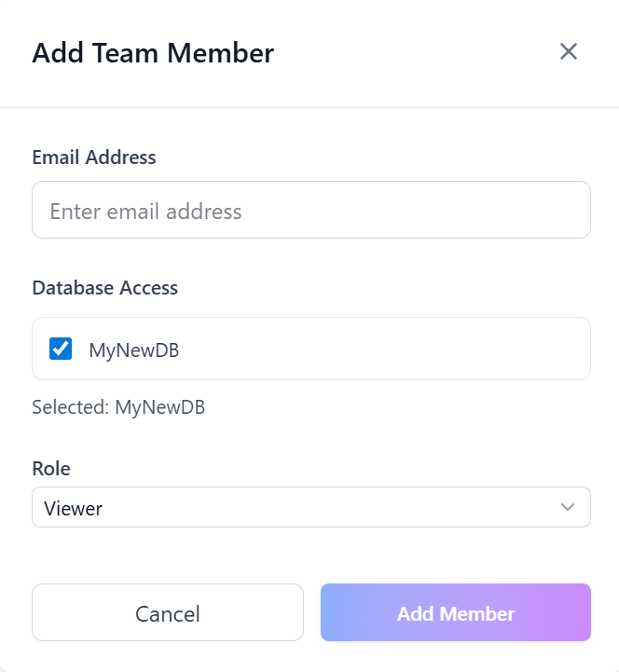619x672 pixels.
Task: Click the Role field label
Action: click(51, 468)
